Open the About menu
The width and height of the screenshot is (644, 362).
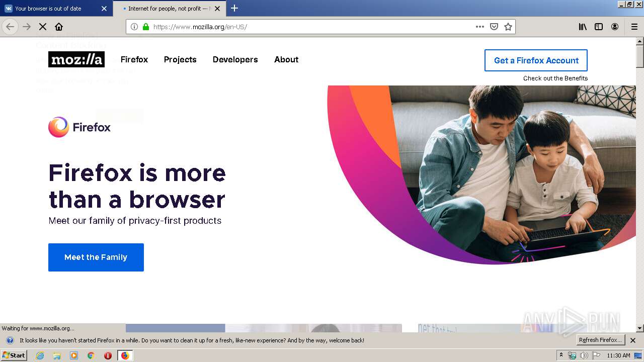tap(286, 59)
